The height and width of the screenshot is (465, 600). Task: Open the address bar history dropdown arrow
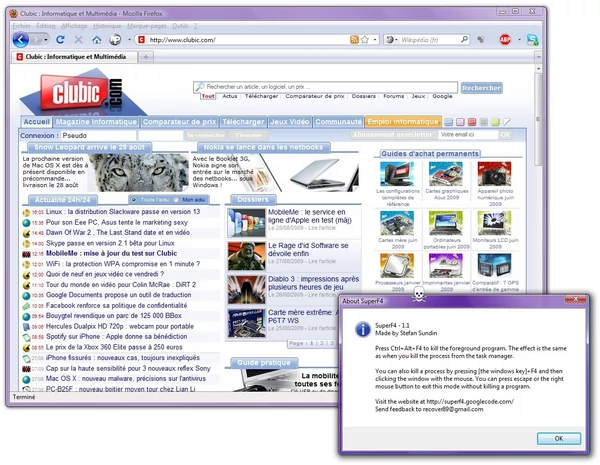[375, 39]
